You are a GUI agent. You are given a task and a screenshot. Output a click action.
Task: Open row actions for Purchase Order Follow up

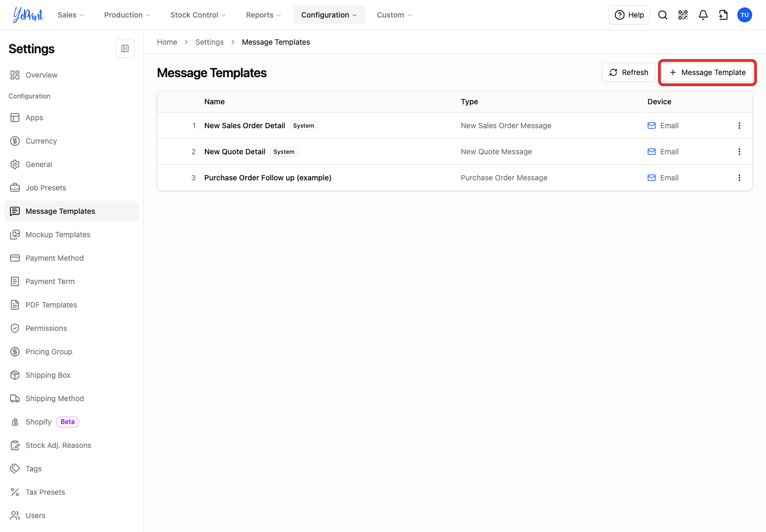coord(739,178)
